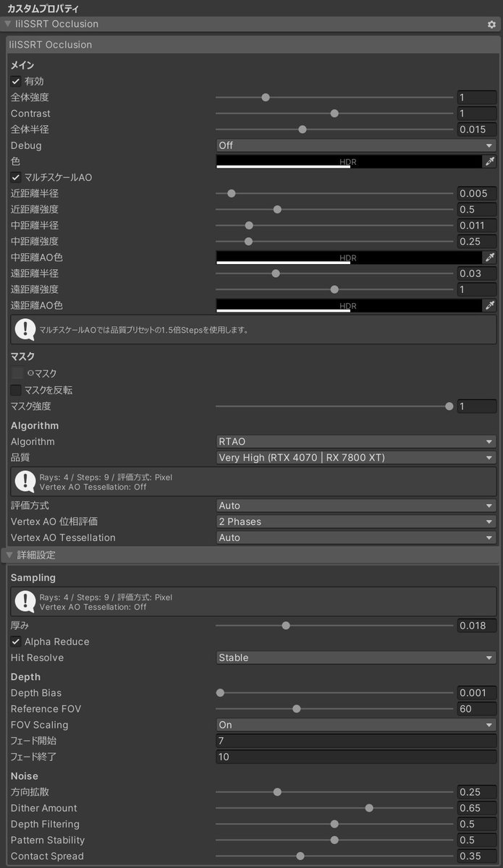The height and width of the screenshot is (868, 503).
Task: Collapse the lilSSRT Occlusion header foldout
Action: 8,24
